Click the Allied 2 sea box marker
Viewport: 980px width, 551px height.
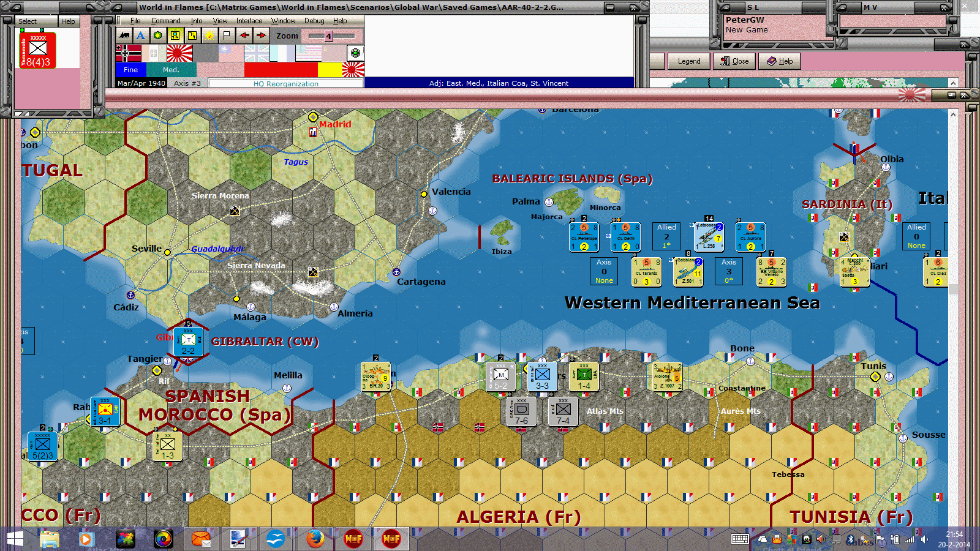click(x=666, y=236)
